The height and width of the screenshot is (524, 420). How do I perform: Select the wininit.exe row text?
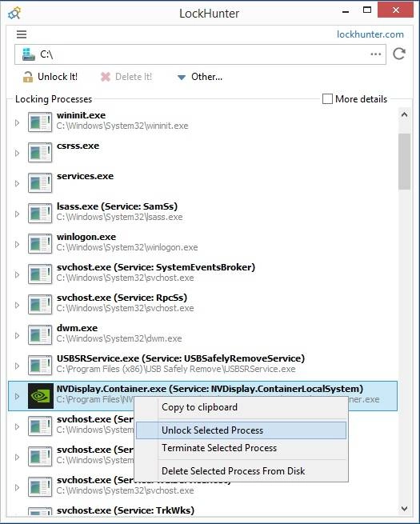81,115
